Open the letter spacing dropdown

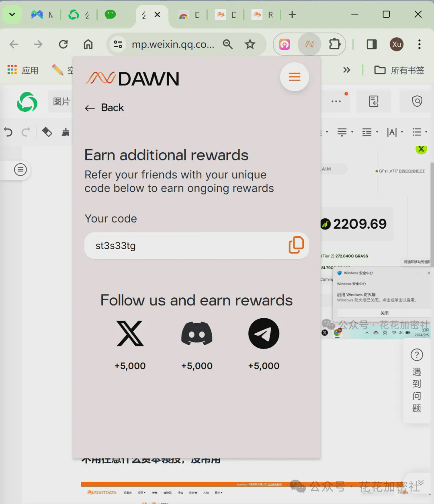coord(395,132)
